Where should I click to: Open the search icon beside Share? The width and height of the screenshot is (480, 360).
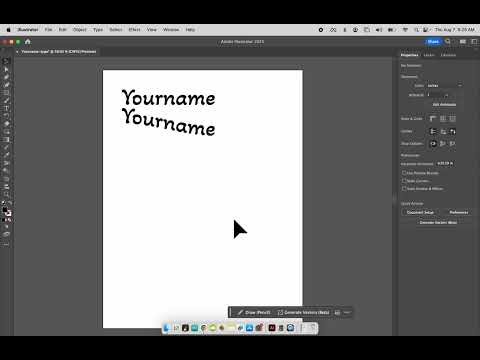tap(448, 41)
